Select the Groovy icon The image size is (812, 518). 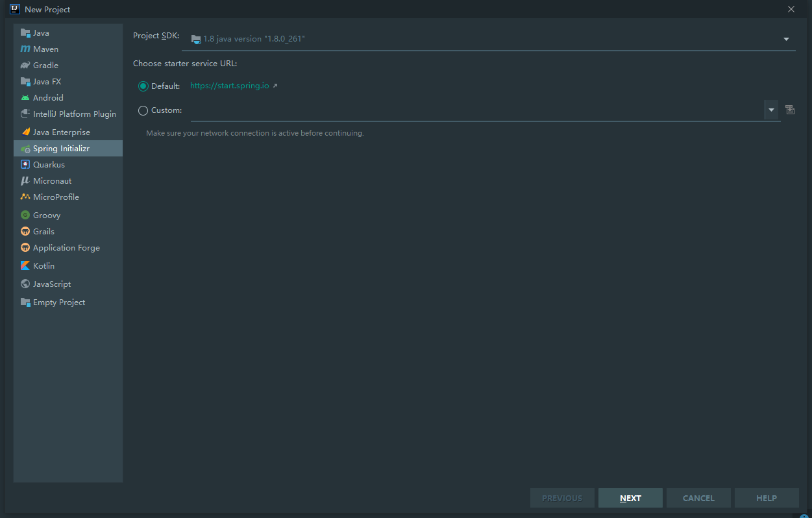pyautogui.click(x=25, y=216)
